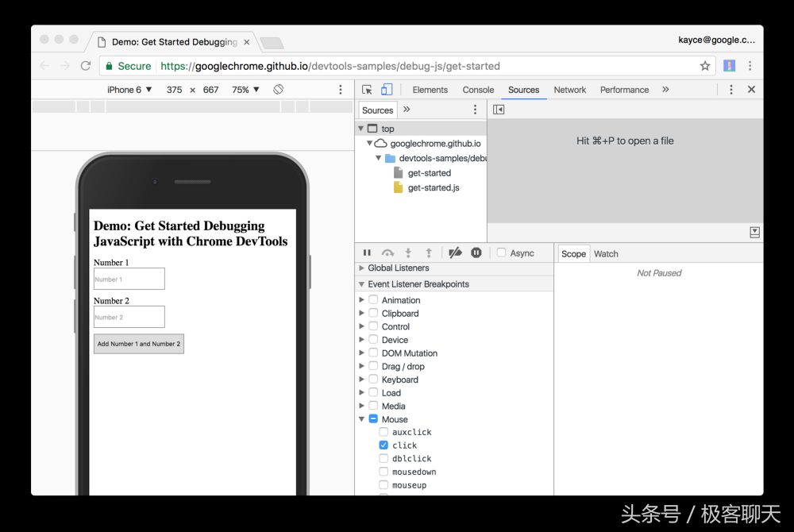
Task: Open the Network tab
Action: click(569, 90)
